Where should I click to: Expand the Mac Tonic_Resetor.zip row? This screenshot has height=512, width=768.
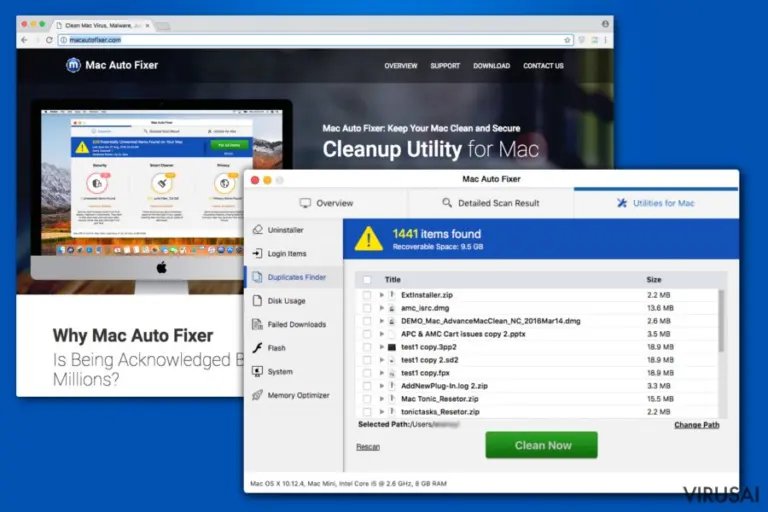[382, 399]
